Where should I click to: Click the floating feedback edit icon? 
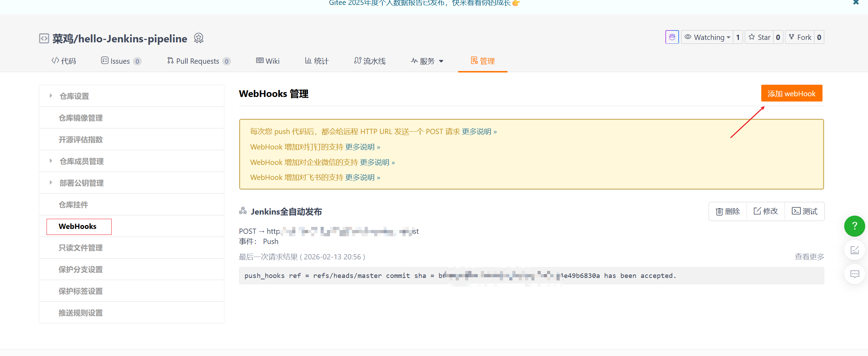point(854,250)
